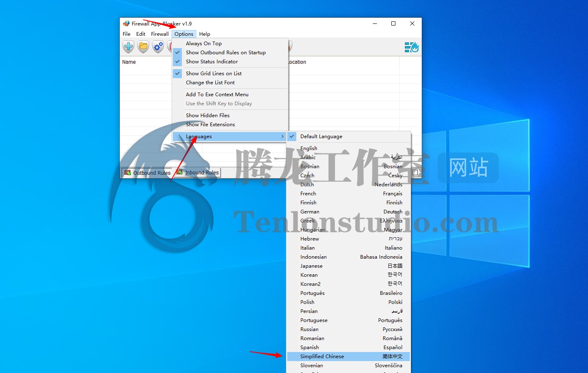Select Polish (Polski) language
The width and height of the screenshot is (588, 373).
click(349, 302)
